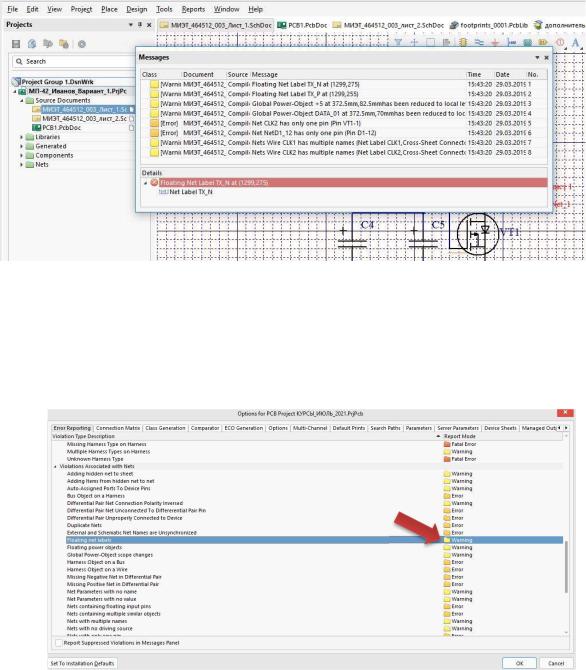Close the Options for PCB Project dialog

(565, 412)
